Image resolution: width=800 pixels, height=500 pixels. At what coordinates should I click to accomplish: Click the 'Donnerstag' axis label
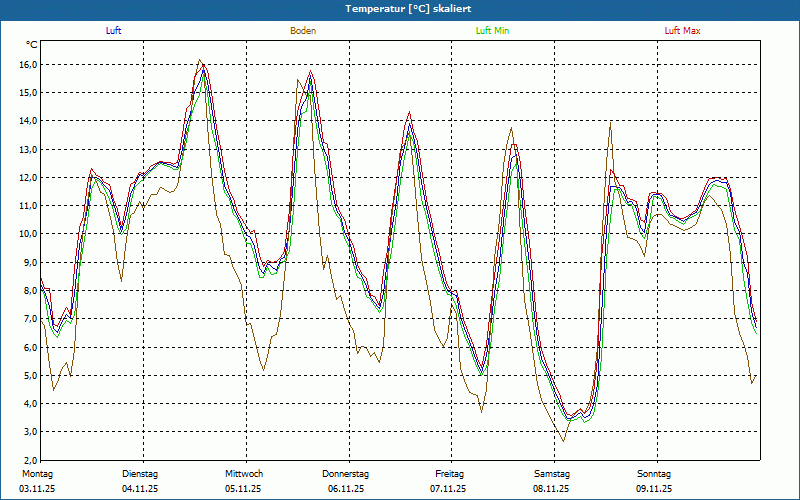pos(346,473)
